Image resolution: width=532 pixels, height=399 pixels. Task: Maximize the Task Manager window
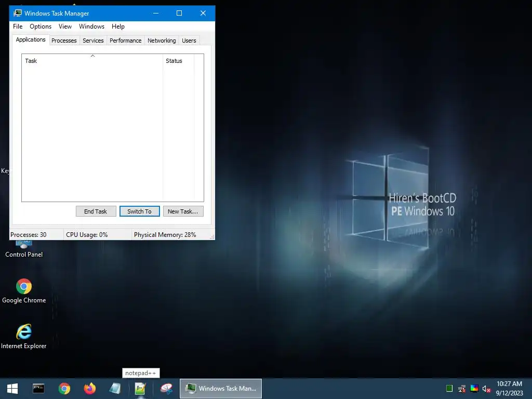179,13
